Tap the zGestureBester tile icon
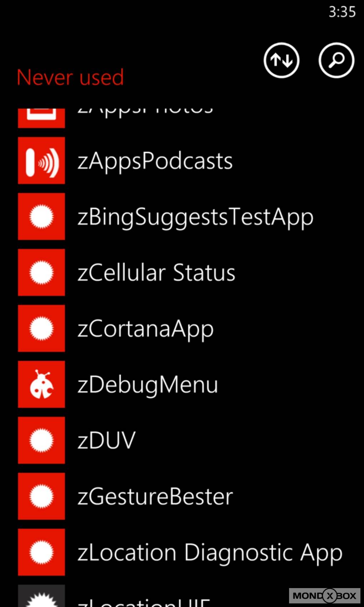This screenshot has width=364, height=607. tap(41, 496)
